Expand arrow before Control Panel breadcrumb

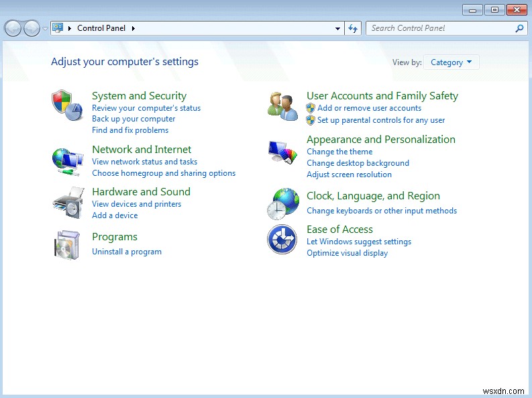pos(70,28)
